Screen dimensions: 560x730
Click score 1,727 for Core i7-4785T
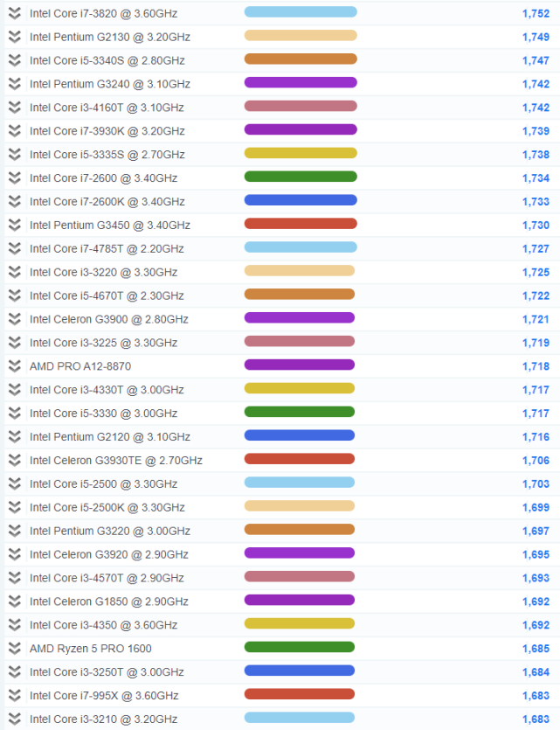click(x=536, y=248)
